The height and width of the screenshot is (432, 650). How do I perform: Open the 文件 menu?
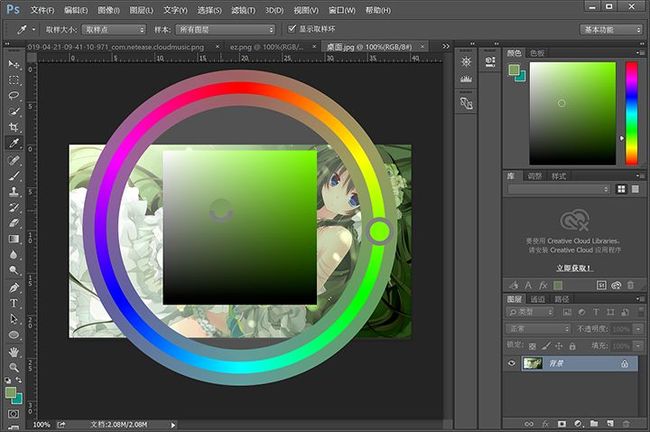click(42, 10)
